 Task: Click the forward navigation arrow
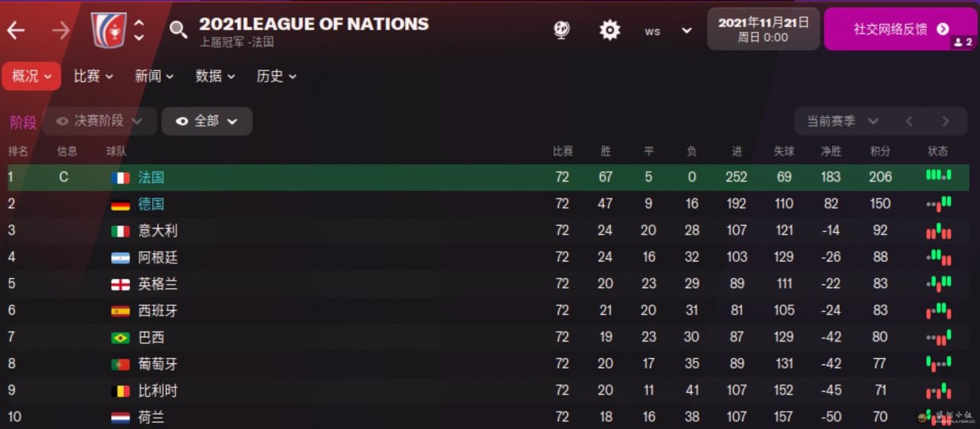pos(60,30)
